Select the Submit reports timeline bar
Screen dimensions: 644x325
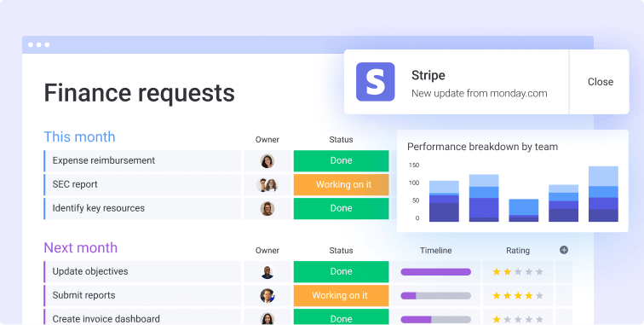pyautogui.click(x=436, y=296)
